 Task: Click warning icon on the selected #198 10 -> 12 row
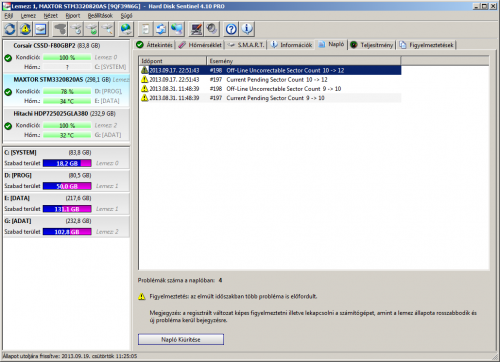[x=144, y=70]
